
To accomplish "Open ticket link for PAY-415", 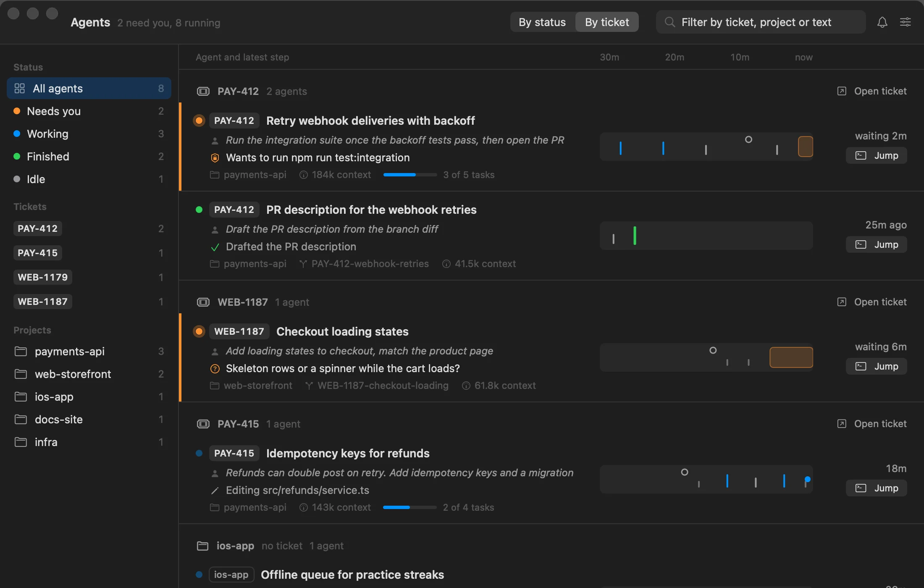I will click(x=872, y=424).
